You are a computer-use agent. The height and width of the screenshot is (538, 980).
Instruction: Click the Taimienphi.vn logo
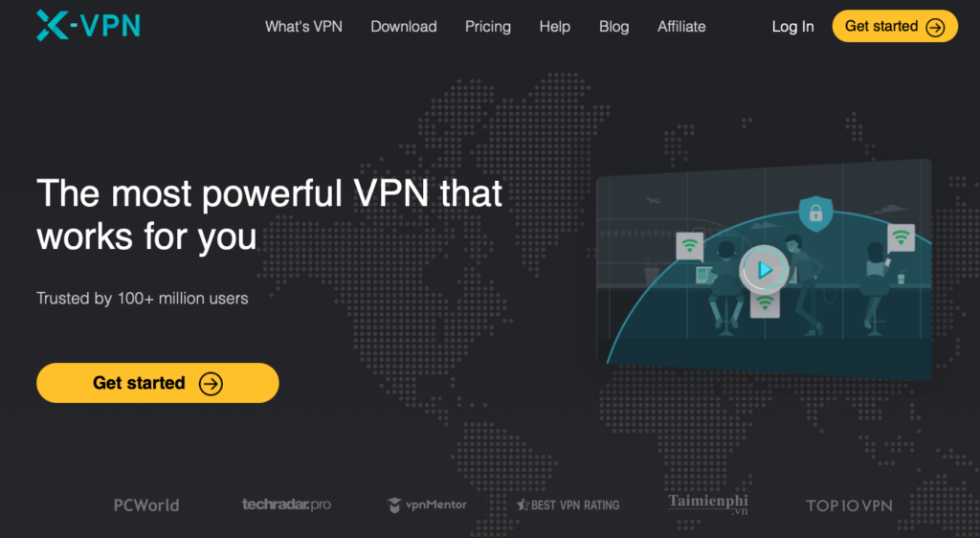[708, 504]
